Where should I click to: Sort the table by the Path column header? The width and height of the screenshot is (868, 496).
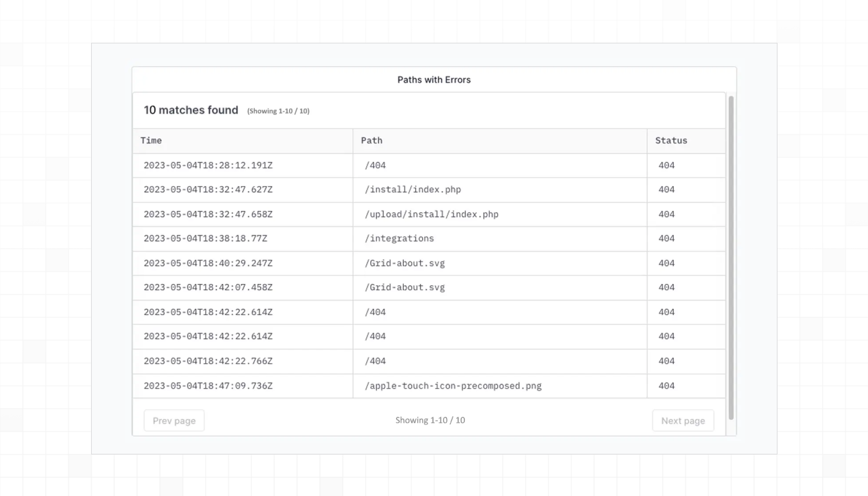(x=371, y=140)
